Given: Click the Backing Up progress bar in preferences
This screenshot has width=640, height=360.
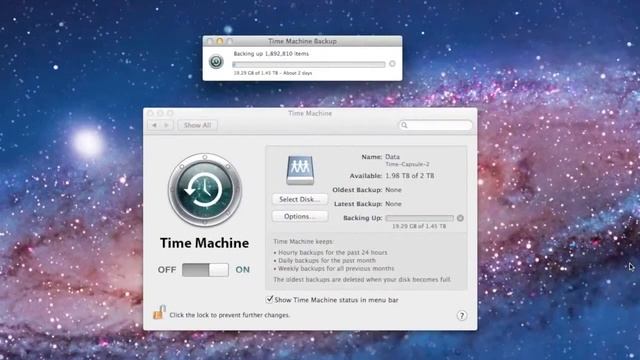Looking at the screenshot, I should coord(420,218).
